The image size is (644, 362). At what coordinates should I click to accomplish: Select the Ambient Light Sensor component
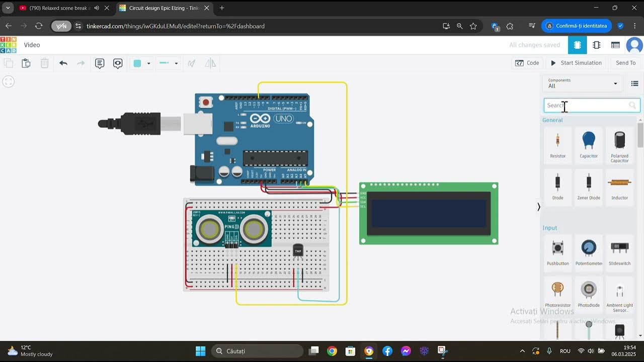pyautogui.click(x=620, y=296)
